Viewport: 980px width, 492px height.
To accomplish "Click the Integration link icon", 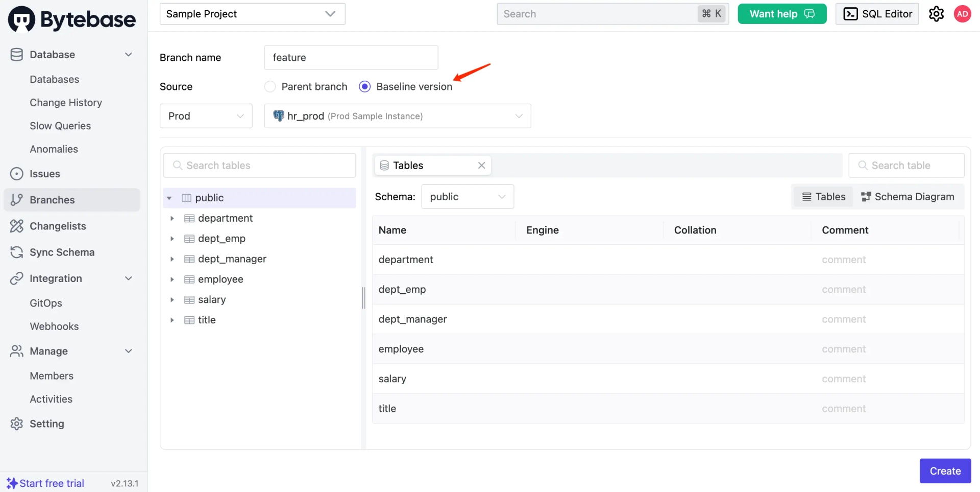I will (17, 278).
